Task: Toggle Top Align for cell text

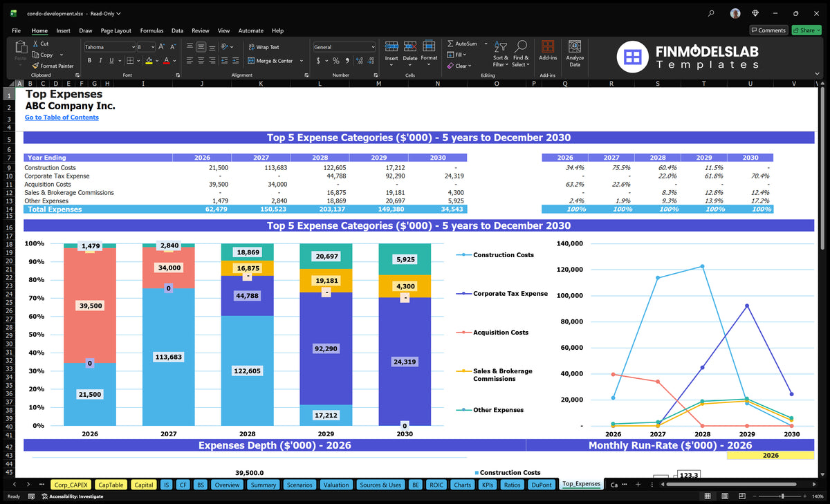Action: point(190,47)
